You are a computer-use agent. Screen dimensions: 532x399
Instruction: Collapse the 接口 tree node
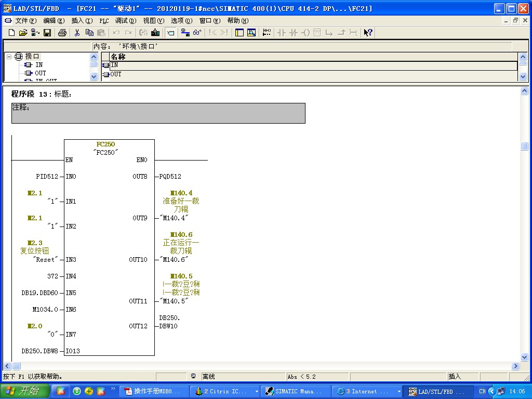pyautogui.click(x=9, y=57)
